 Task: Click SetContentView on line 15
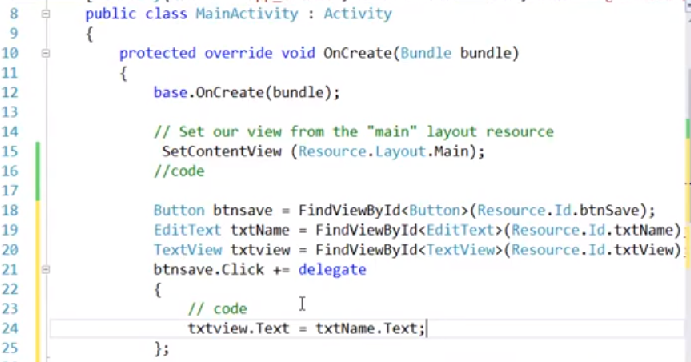tap(222, 151)
